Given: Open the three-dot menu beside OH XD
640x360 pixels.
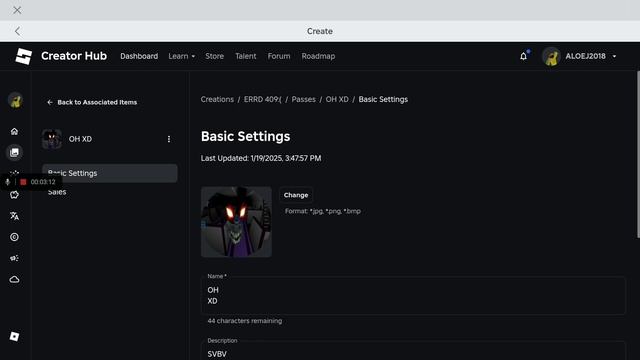Looking at the screenshot, I should (169, 139).
